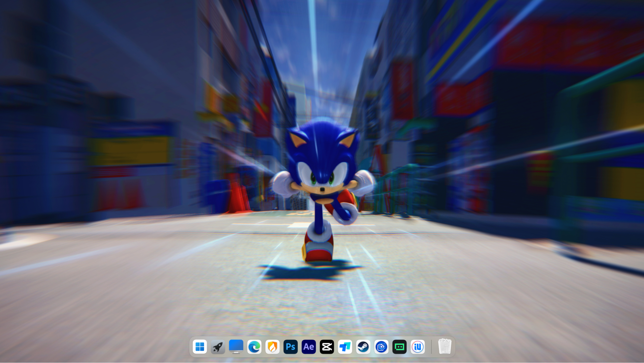Open the blue ToDesk remote app icon
This screenshot has width=644, height=363.
pyautogui.click(x=345, y=347)
